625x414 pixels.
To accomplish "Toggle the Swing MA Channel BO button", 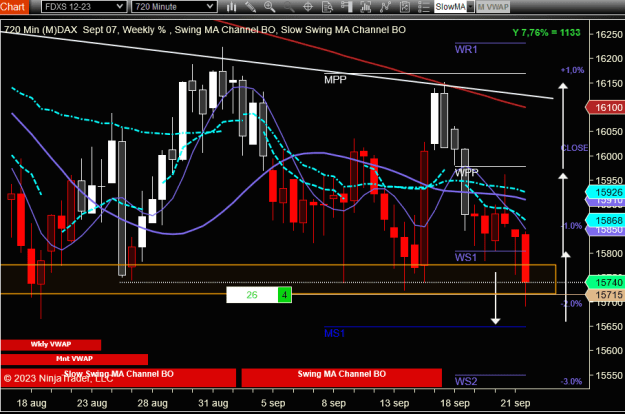I will pyautogui.click(x=342, y=377).
